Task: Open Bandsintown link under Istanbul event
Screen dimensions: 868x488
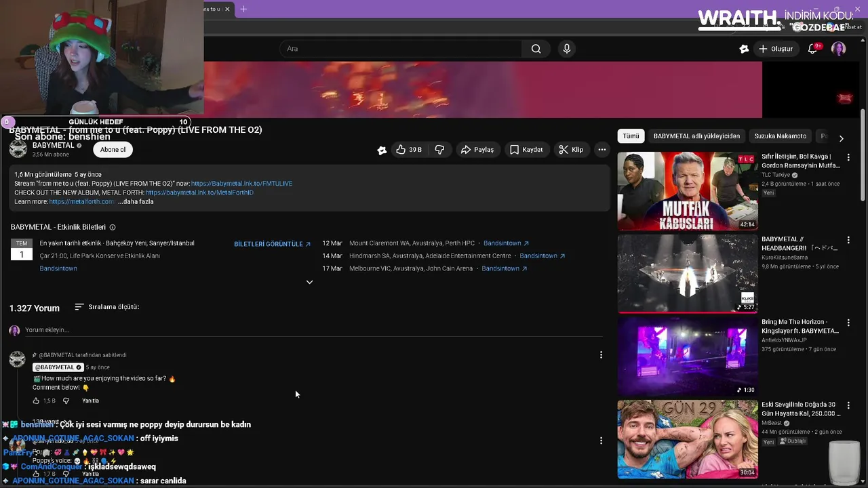Action: pyautogui.click(x=58, y=268)
